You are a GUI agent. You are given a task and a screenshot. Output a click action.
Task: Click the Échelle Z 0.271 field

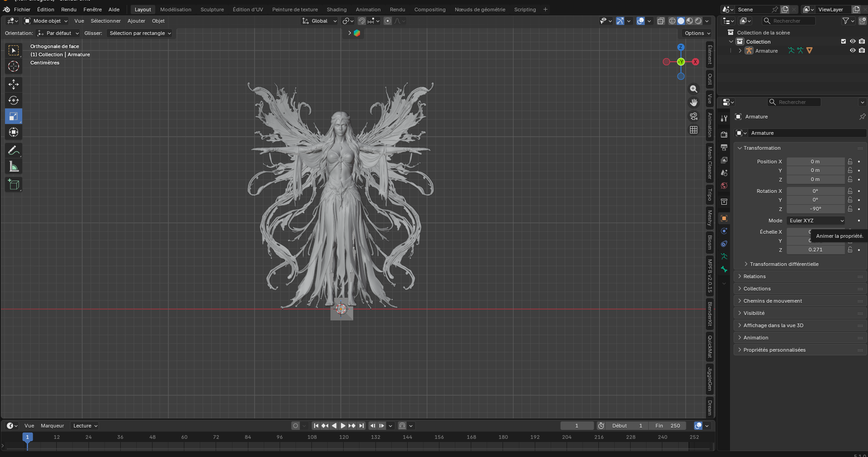click(815, 250)
